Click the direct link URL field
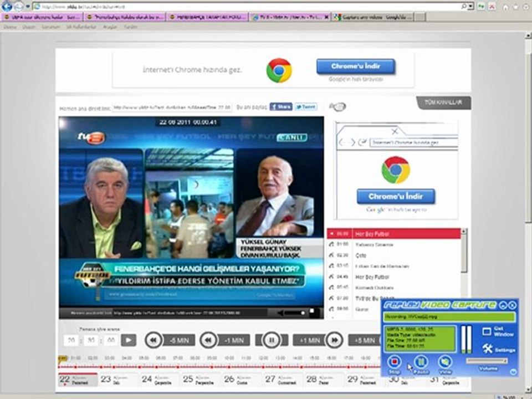Viewport: 532px width, 399px height. pos(172,108)
